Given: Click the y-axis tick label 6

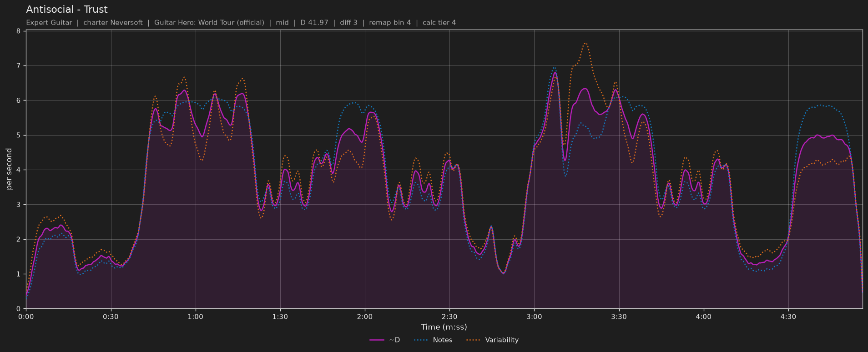Looking at the screenshot, I should tap(19, 101).
